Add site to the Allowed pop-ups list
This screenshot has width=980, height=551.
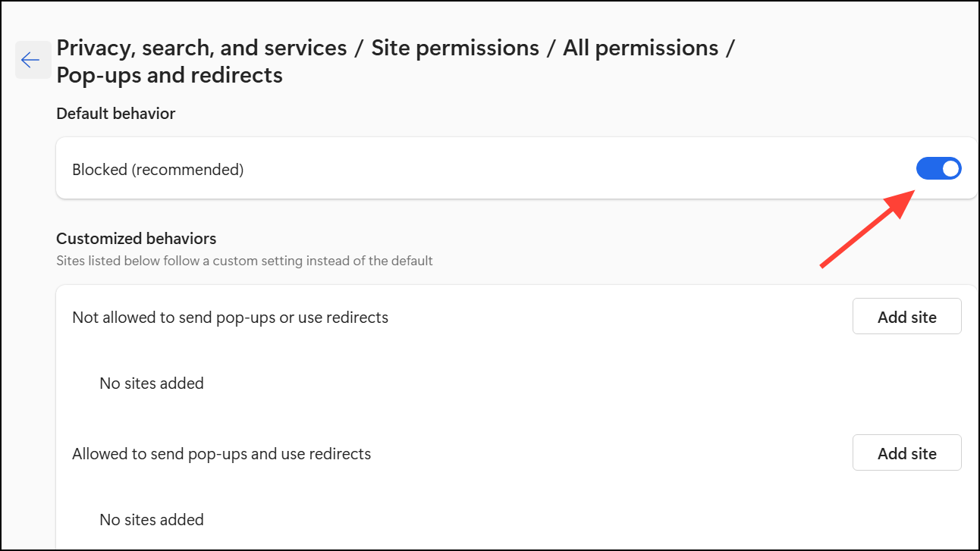(906, 453)
